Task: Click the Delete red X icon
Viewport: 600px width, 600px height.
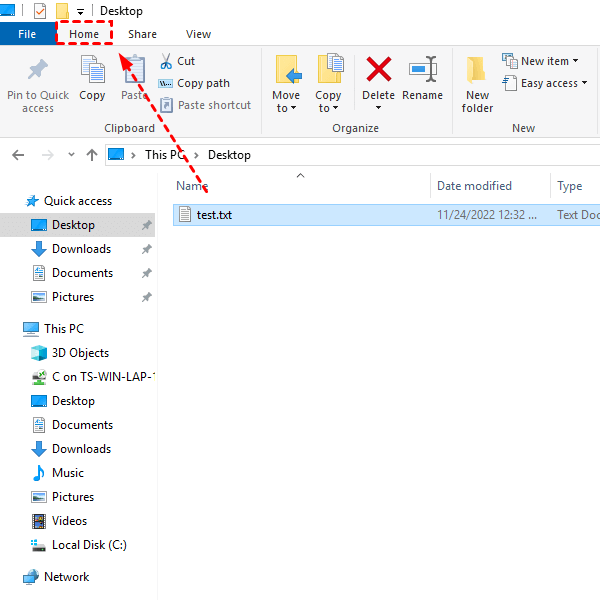Action: (x=378, y=70)
